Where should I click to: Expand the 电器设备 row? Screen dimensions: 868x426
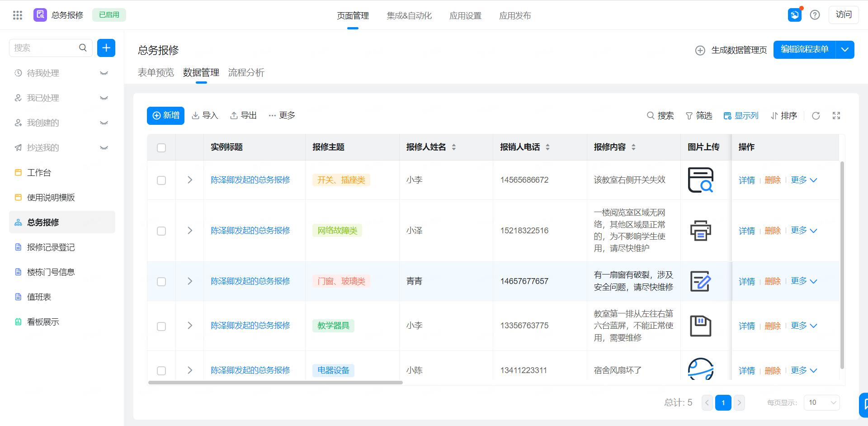(x=190, y=370)
